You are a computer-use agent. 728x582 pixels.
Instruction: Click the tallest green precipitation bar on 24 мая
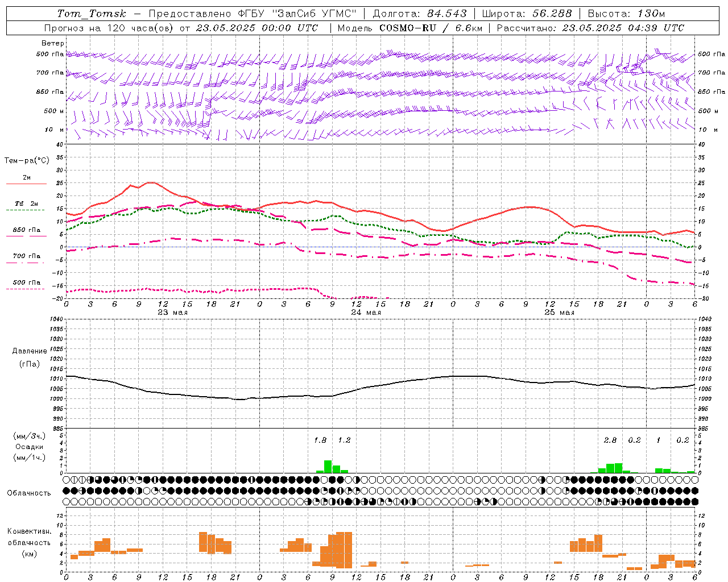click(328, 467)
